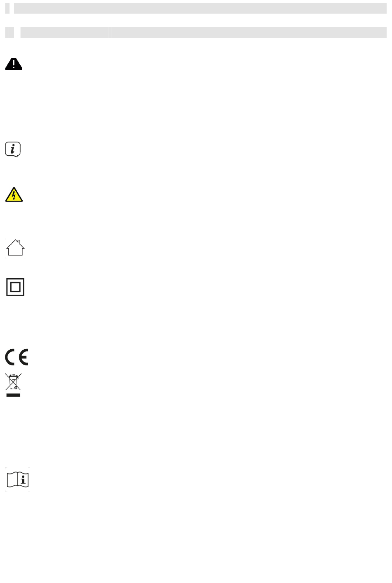
Task: Click the small gray block left of top heading
Action: [x=7, y=8]
